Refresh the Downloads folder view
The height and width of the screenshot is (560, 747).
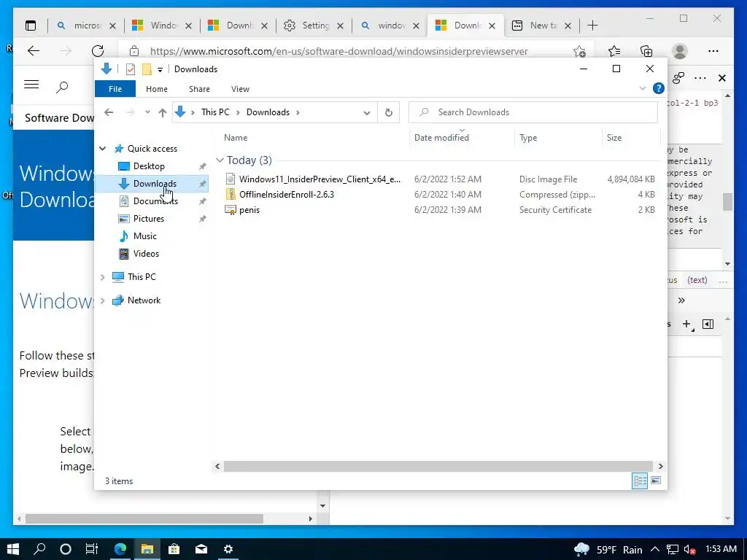389,112
